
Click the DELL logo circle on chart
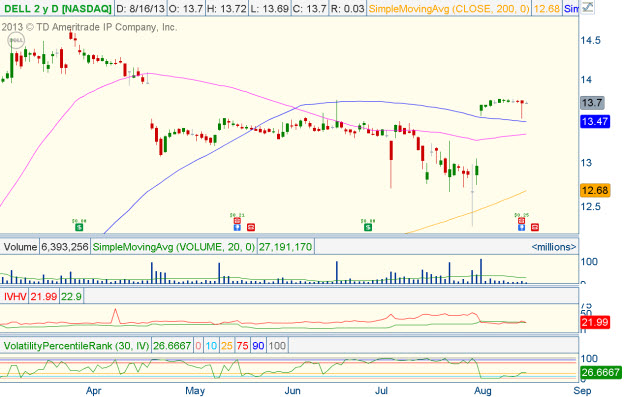click(x=16, y=40)
